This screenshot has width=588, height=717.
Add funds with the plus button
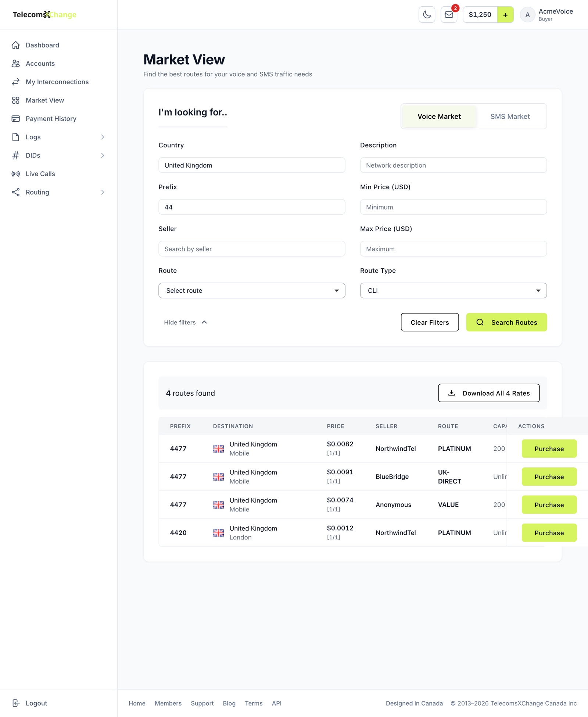click(x=505, y=15)
